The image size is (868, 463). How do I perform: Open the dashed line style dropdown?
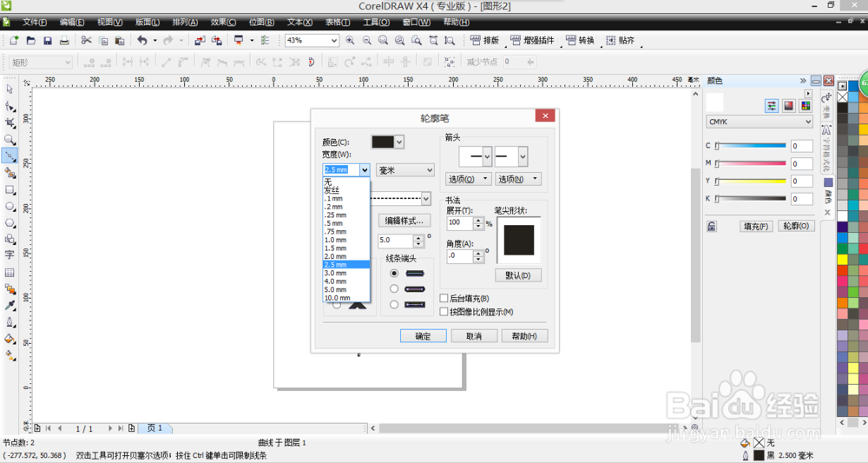coord(425,198)
